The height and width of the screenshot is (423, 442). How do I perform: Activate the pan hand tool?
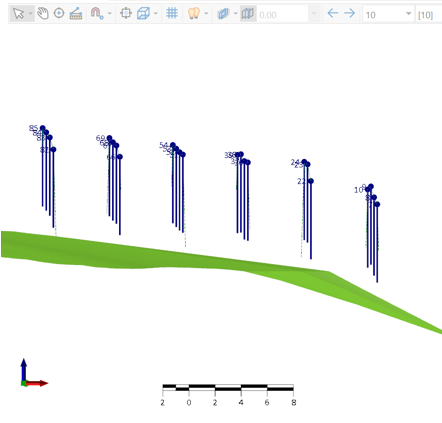pyautogui.click(x=43, y=14)
